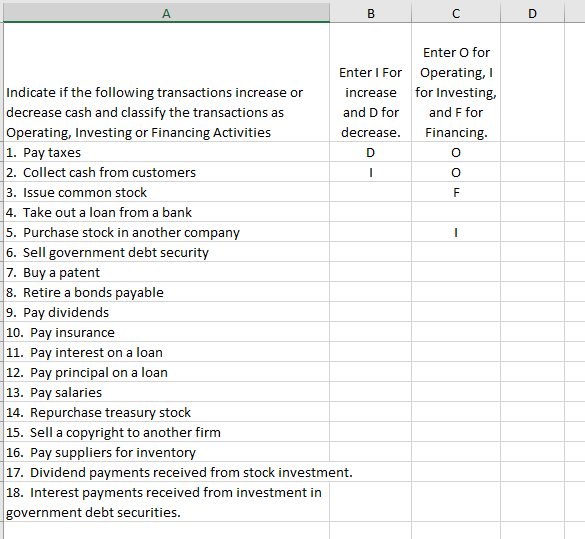The width and height of the screenshot is (585, 539).
Task: Select column D header
Action: click(x=532, y=13)
